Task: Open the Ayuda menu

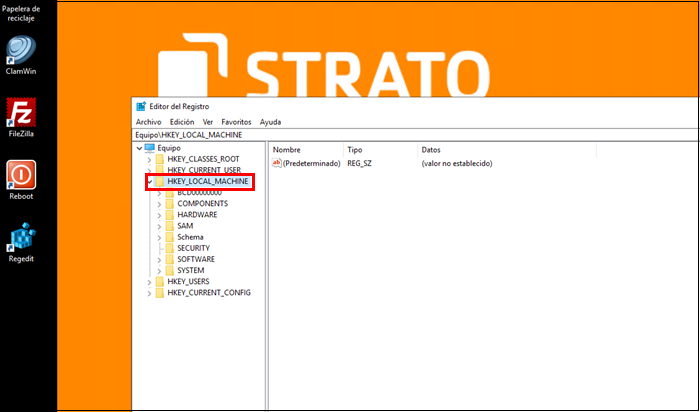Action: pos(271,122)
